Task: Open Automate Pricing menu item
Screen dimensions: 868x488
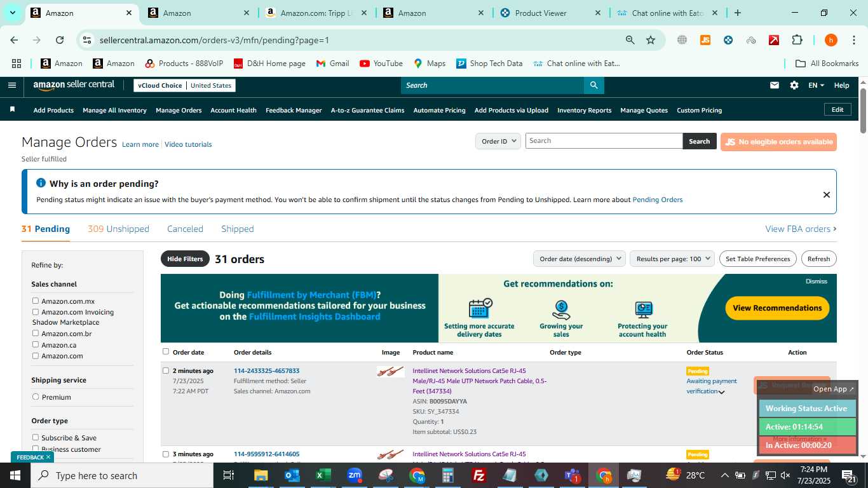Action: pyautogui.click(x=439, y=110)
